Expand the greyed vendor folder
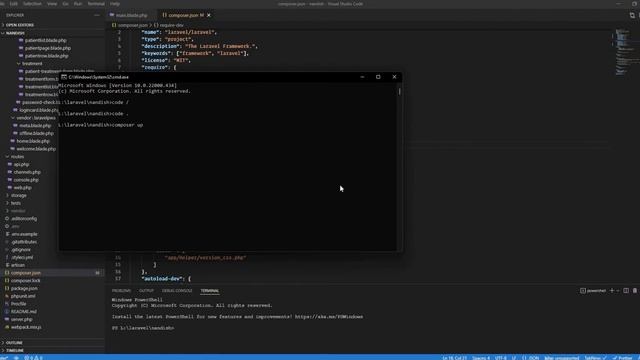 [18, 211]
